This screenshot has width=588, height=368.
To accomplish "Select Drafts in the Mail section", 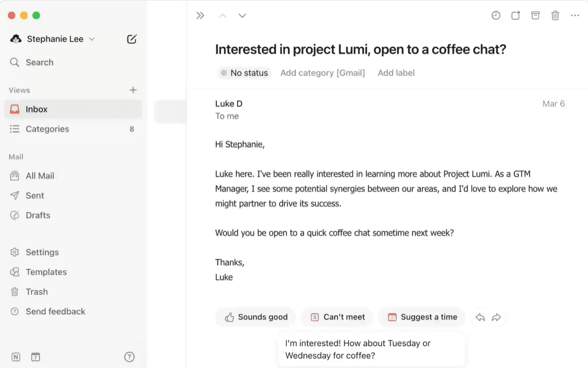I will [38, 215].
